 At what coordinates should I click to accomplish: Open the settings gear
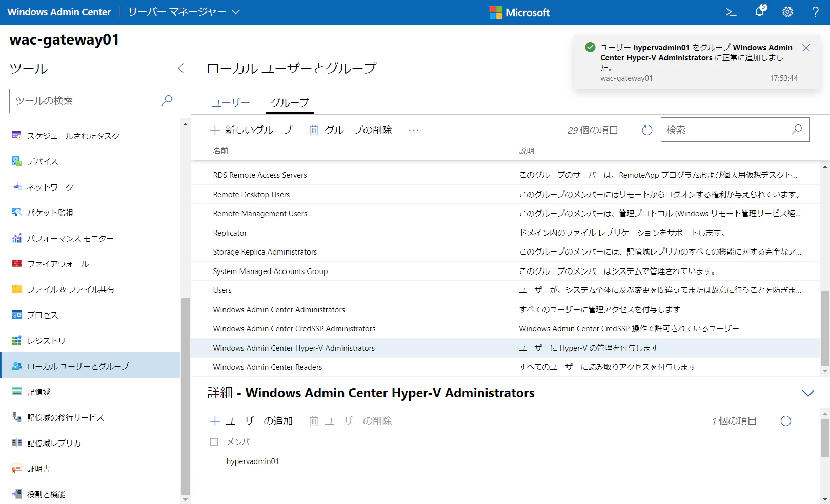tap(788, 12)
